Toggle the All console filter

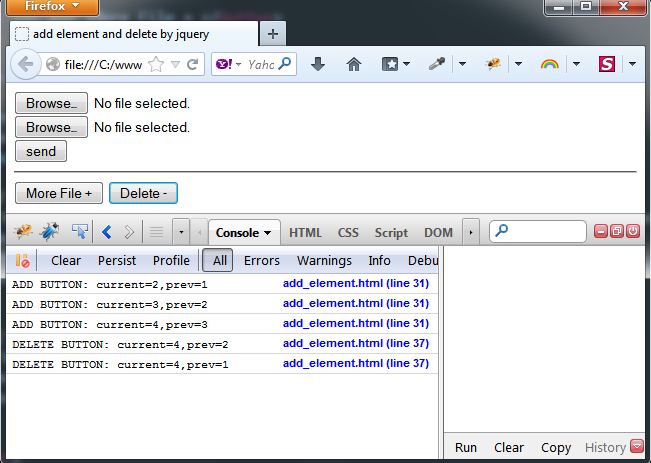217,260
